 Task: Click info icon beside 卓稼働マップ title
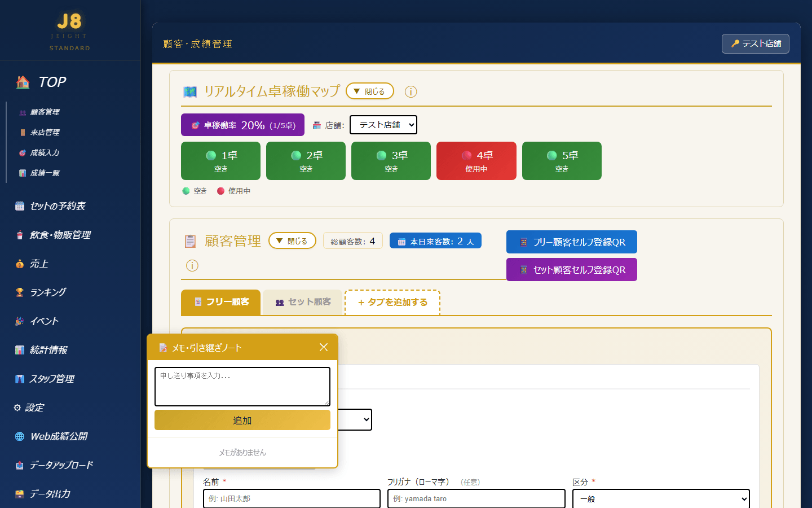411,91
